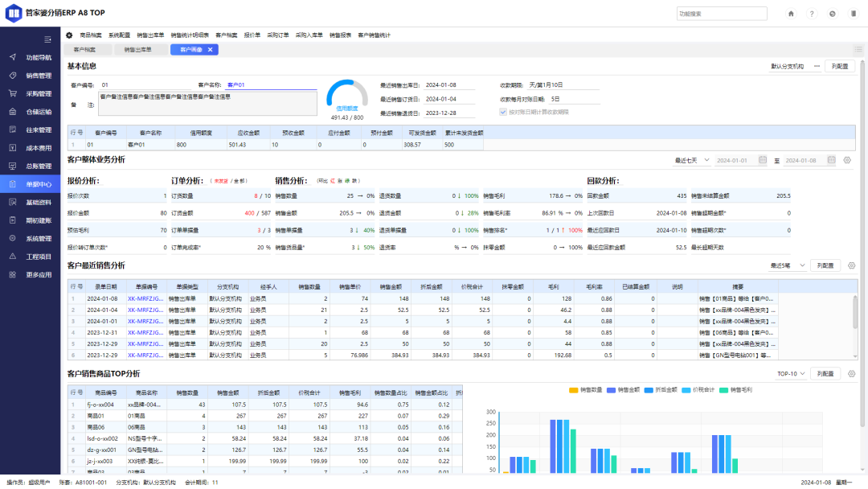868x489 pixels.
Task: Toggle 按对账日期计算收款期限 checkbox
Action: click(502, 112)
